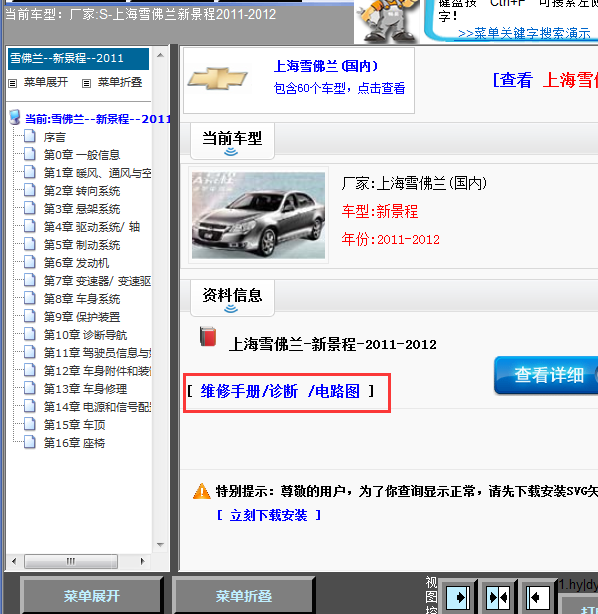This screenshot has width=598, height=614.
Task: Click the sidebar scroll up arrow
Action: coord(160,55)
